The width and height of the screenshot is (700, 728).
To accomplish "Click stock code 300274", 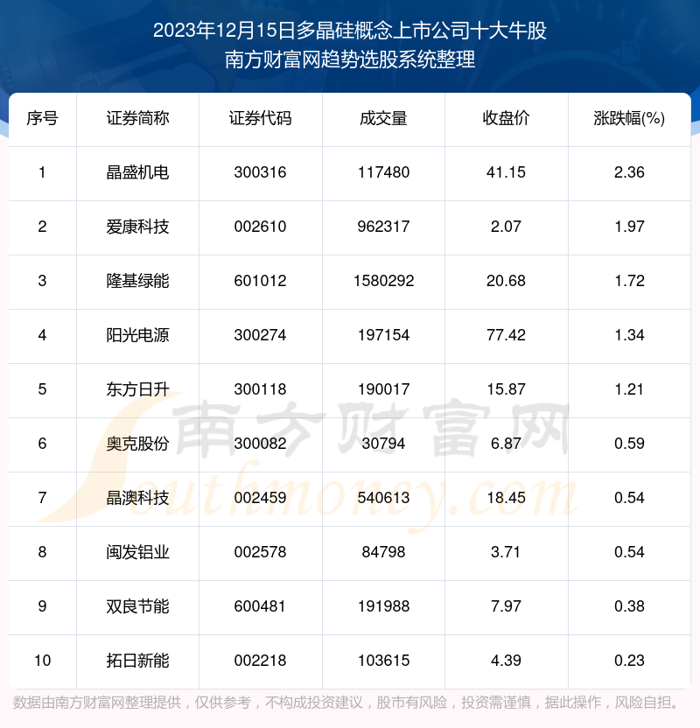I will point(261,335).
